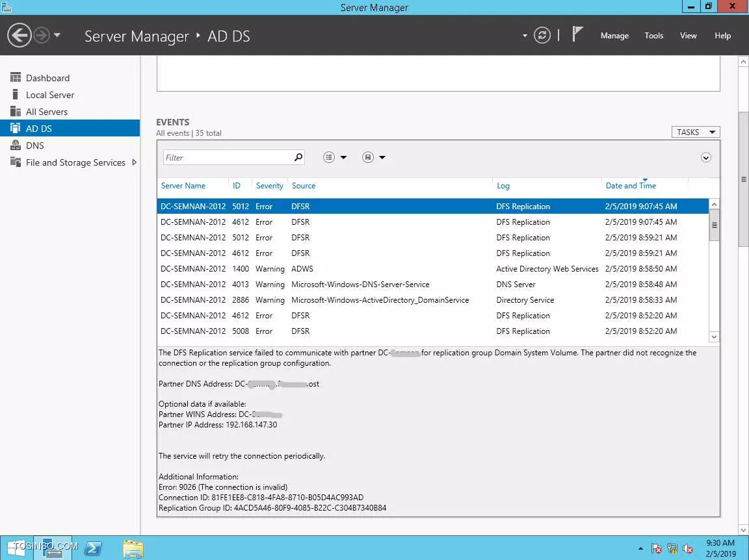
Task: Click the query criteria list icon
Action: pos(328,158)
